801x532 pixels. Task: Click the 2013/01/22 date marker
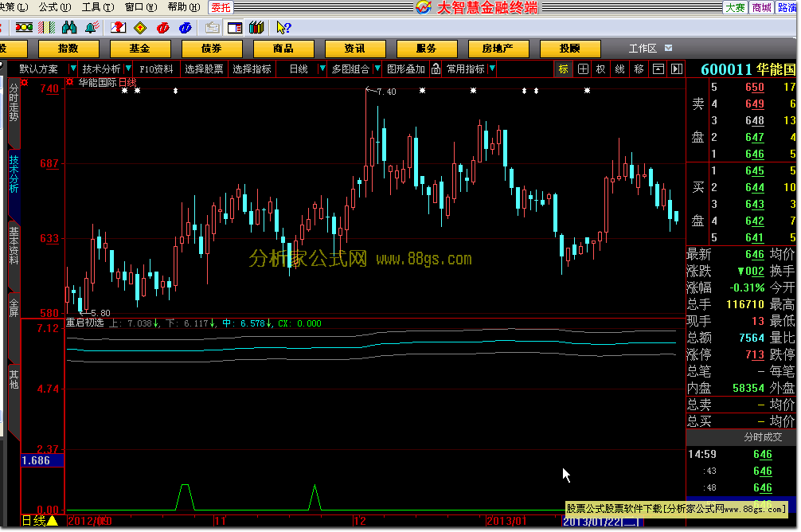[x=600, y=522]
